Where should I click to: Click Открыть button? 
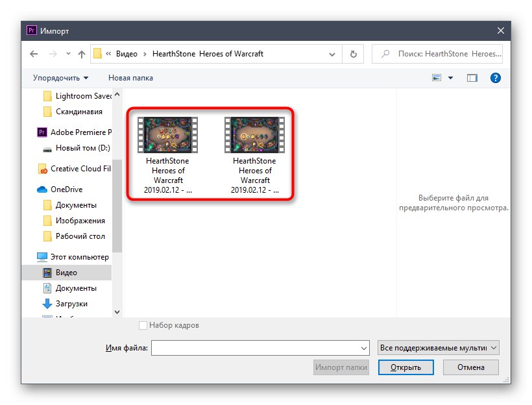point(405,367)
